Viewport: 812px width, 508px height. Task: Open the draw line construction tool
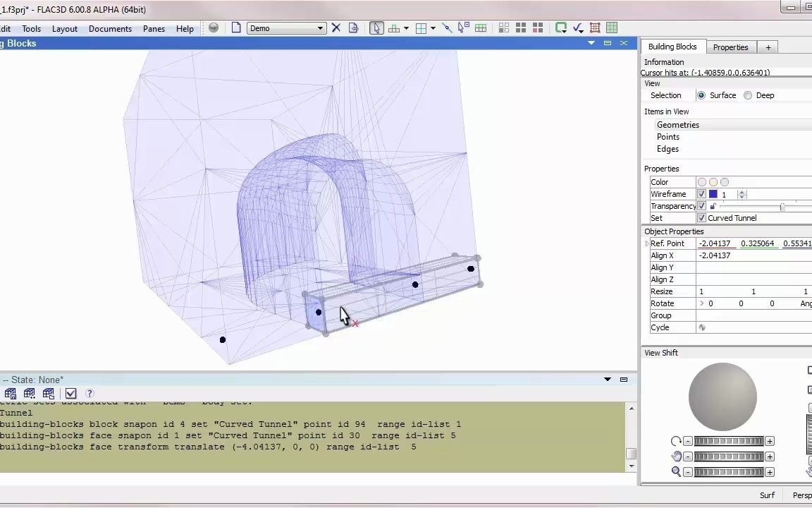[x=448, y=28]
